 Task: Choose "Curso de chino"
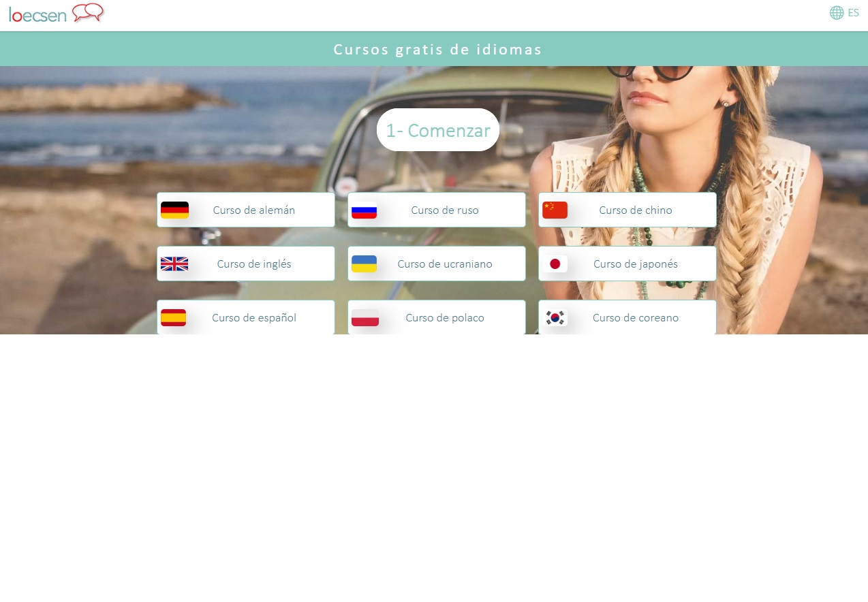(635, 210)
